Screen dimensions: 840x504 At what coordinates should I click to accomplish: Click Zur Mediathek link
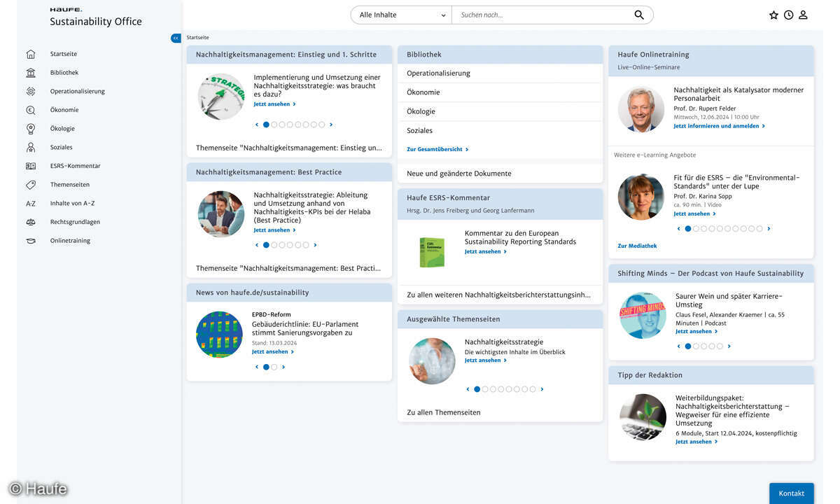[637, 246]
